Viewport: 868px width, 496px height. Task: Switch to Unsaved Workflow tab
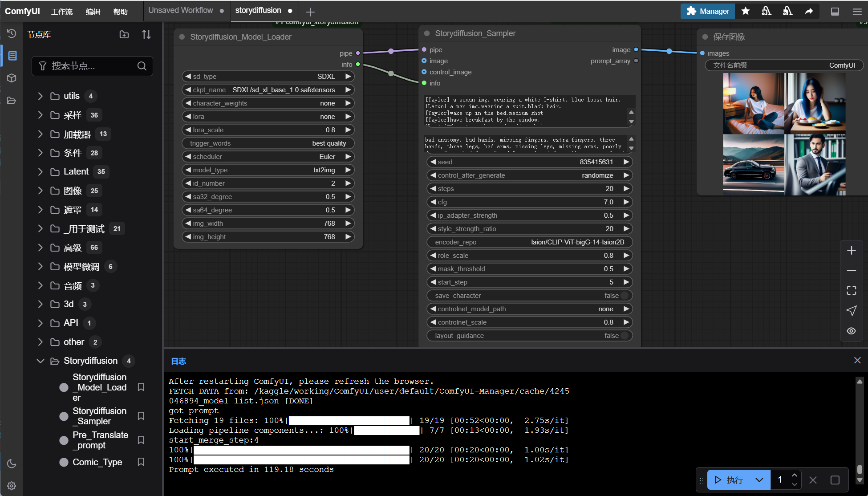point(181,10)
